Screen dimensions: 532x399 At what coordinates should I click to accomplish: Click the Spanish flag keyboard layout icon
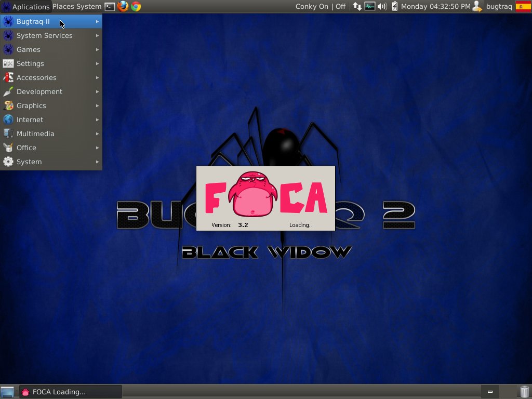coord(523,6)
